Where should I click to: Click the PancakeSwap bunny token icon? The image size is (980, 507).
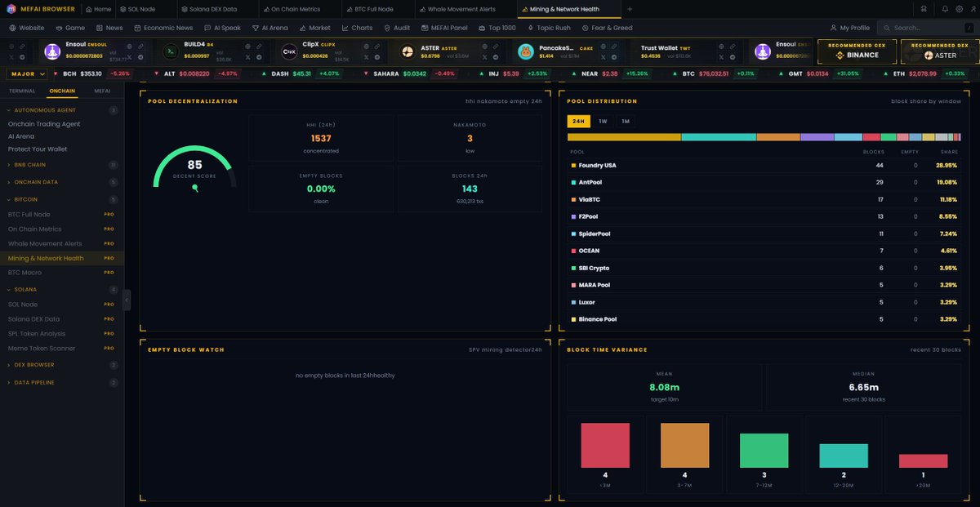tap(526, 51)
